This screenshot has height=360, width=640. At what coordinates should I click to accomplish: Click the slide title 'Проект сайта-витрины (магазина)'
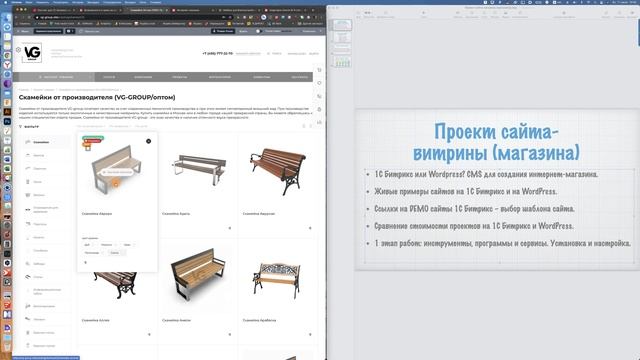[496, 142]
